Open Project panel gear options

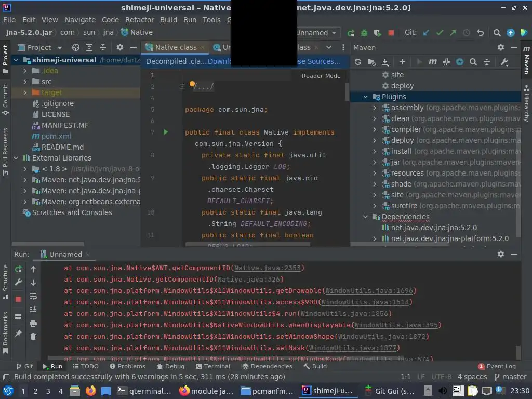(x=120, y=47)
